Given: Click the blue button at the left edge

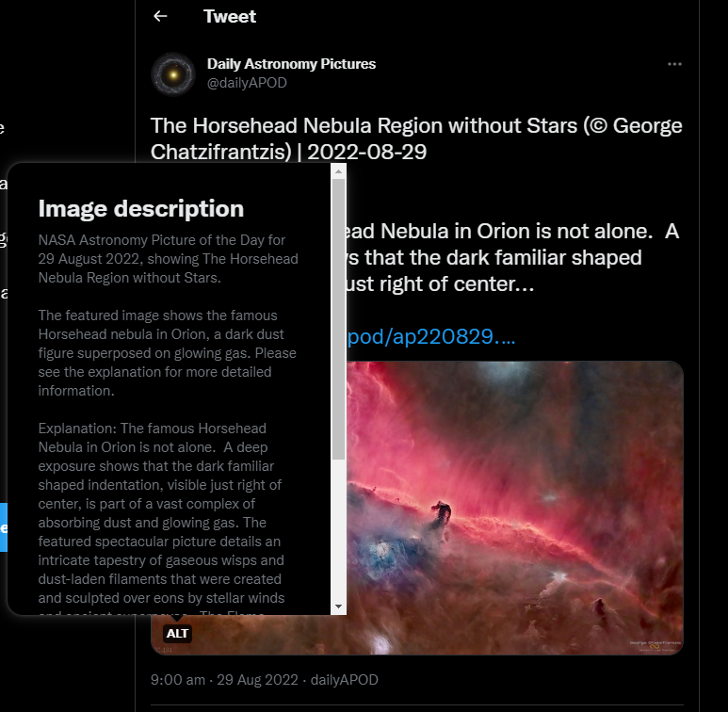Looking at the screenshot, I should pyautogui.click(x=3, y=527).
